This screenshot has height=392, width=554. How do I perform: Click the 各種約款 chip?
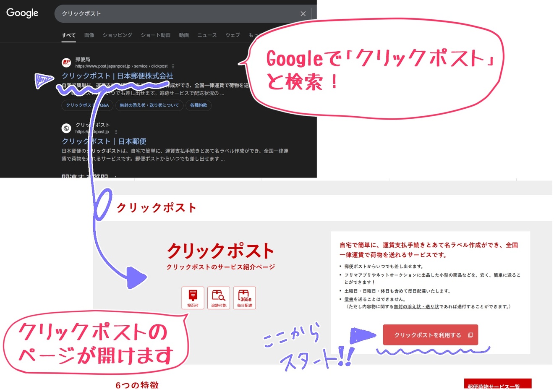(199, 105)
